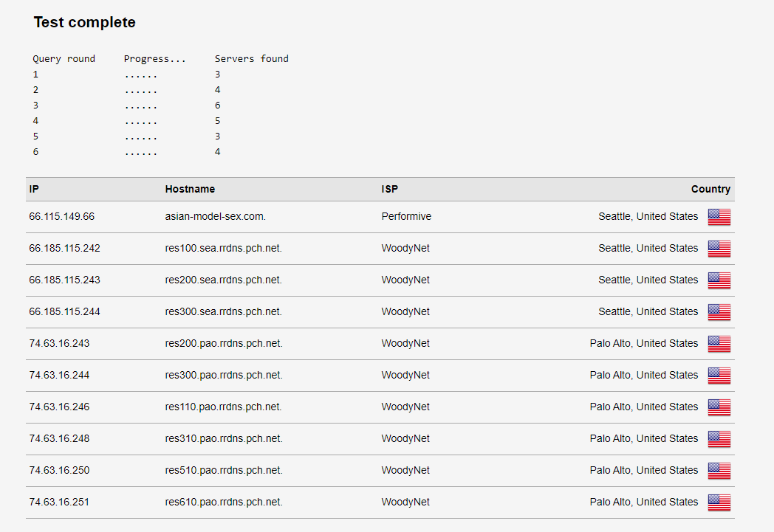Select the Test complete heading
This screenshot has width=774, height=532.
pyautogui.click(x=84, y=22)
